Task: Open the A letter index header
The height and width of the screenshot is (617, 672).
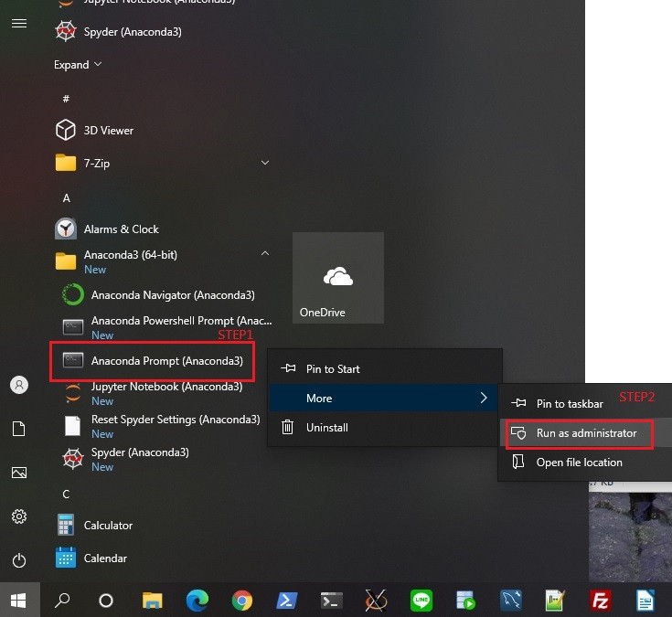Action: (66, 197)
